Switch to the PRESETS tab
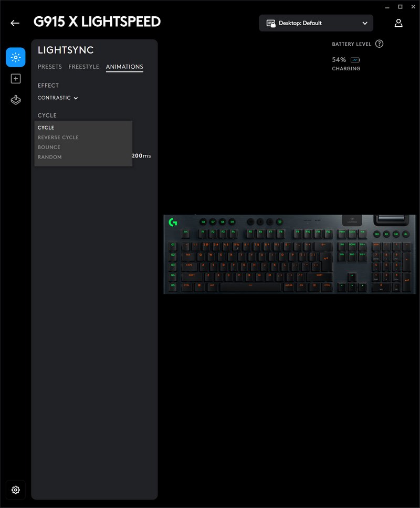This screenshot has width=420, height=508. click(x=50, y=67)
